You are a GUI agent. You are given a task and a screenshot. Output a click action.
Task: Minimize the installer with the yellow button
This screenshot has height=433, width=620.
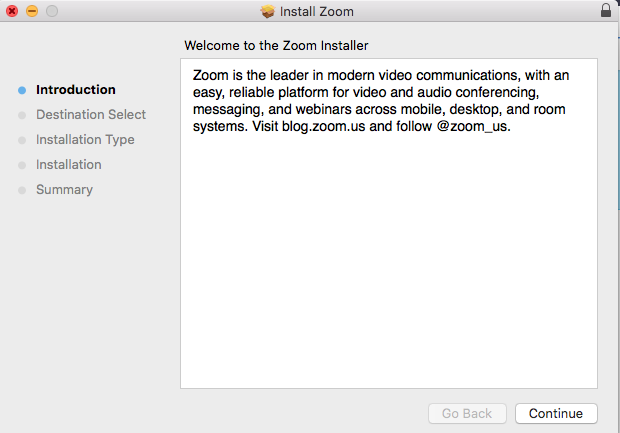point(32,11)
